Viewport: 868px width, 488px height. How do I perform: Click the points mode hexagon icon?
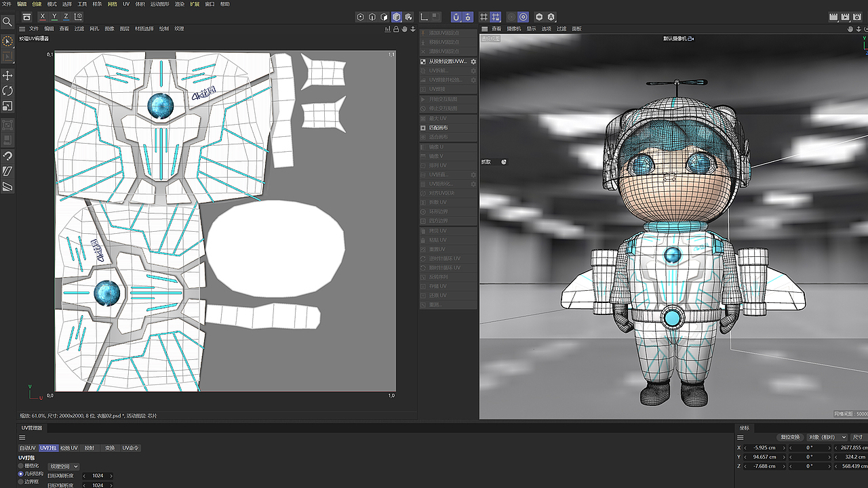(x=361, y=17)
